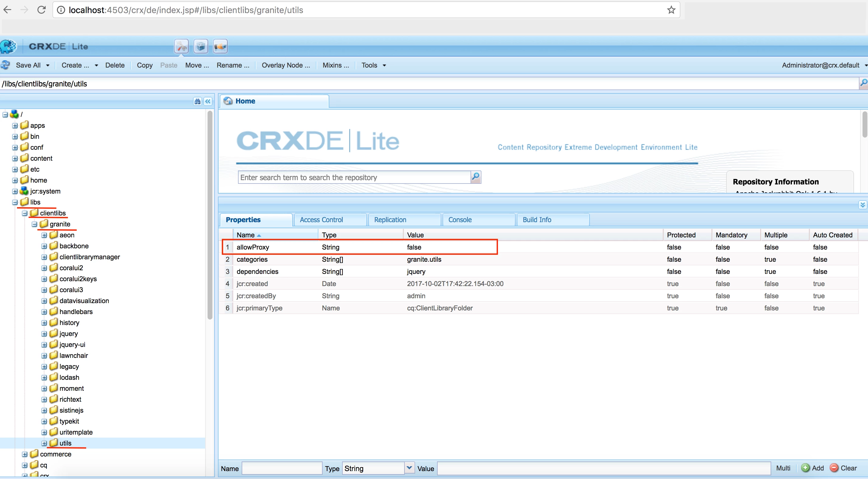Click the Multi toggle button

(x=783, y=468)
